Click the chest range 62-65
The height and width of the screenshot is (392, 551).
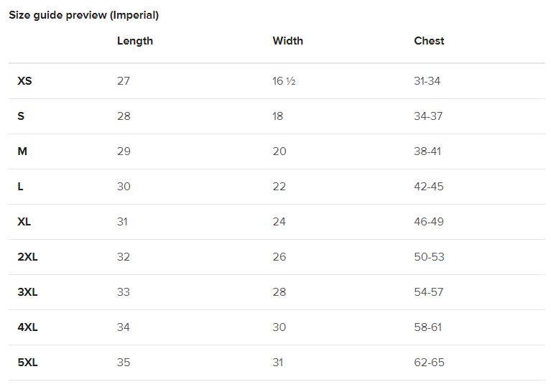(x=429, y=362)
